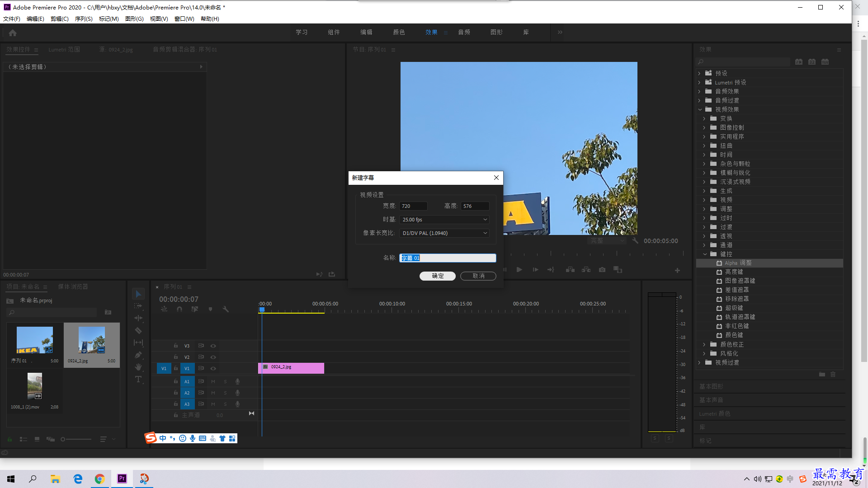Screen dimensions: 868x488
Task: Click the program monitor Play button
Action: click(x=519, y=270)
